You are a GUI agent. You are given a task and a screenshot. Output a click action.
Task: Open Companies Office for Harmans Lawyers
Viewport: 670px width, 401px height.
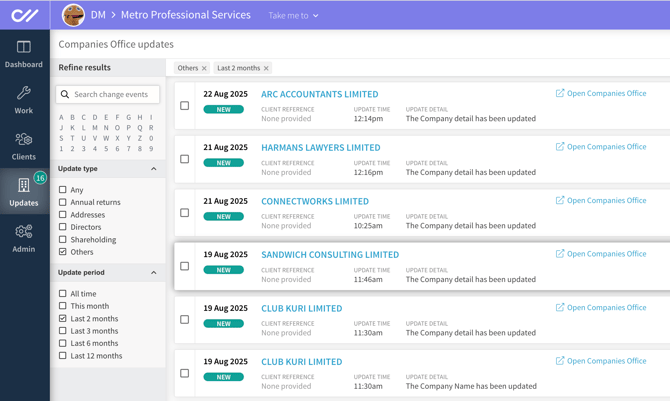[601, 147]
